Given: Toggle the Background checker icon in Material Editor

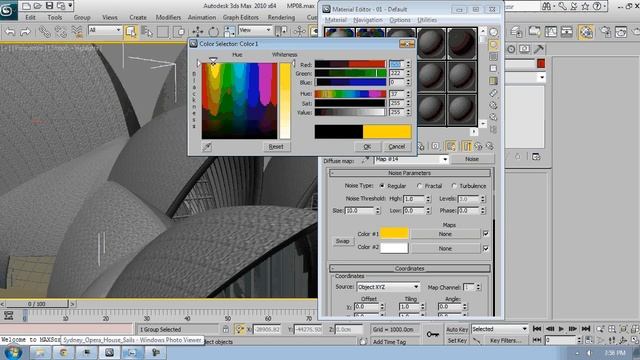Looking at the screenshot, I should (x=493, y=56).
